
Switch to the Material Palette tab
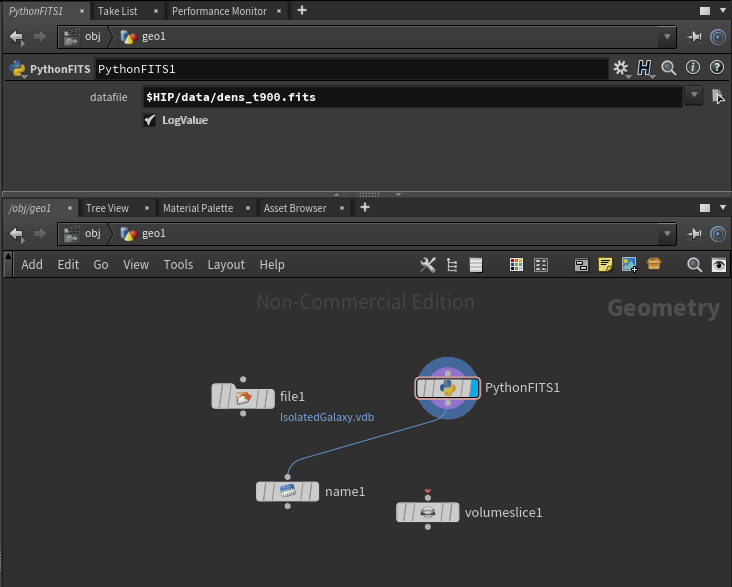pyautogui.click(x=197, y=208)
